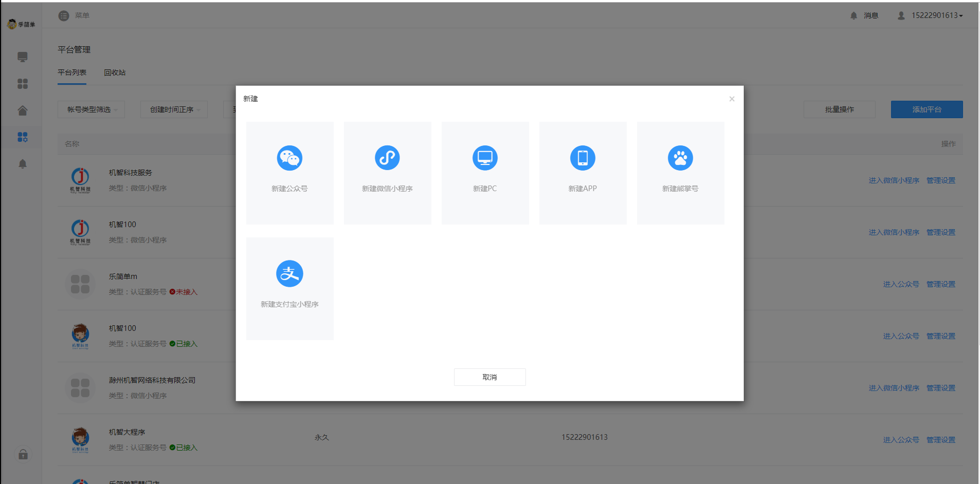
Task: Open 进入公众号 for 乐简单m
Action: tap(901, 284)
